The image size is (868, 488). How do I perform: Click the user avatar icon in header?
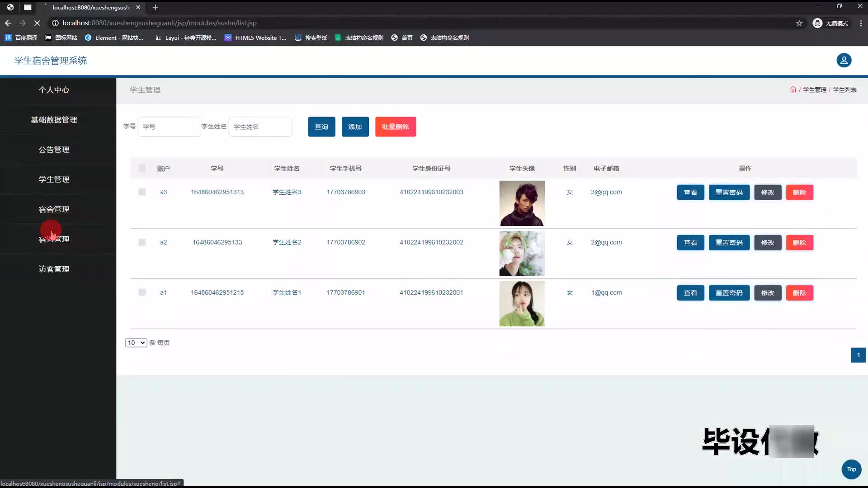[x=844, y=60]
